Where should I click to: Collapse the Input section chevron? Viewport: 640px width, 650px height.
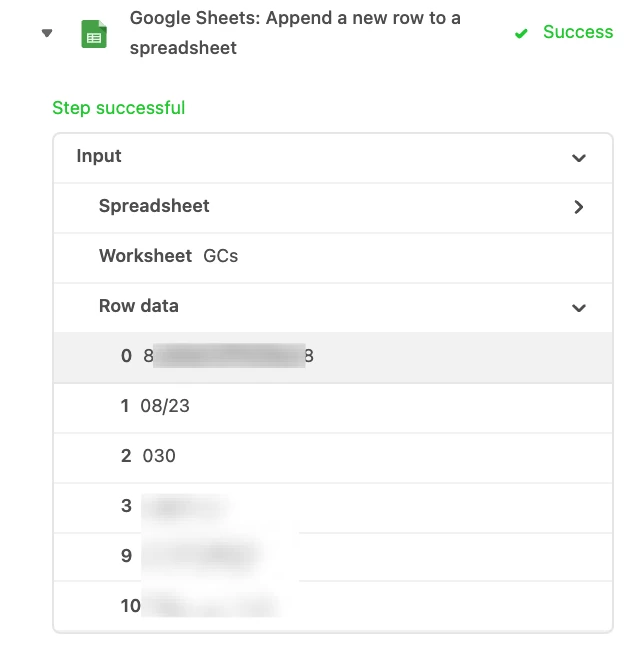coord(578,158)
